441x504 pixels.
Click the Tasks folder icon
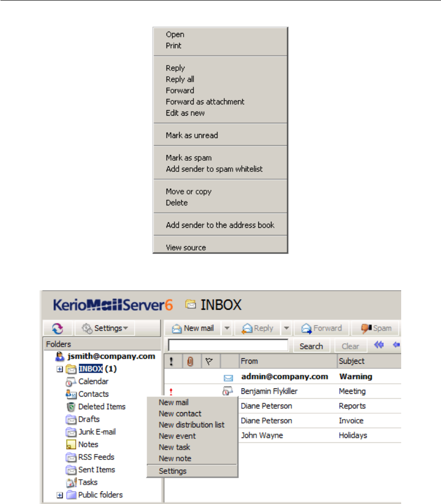[x=71, y=483]
